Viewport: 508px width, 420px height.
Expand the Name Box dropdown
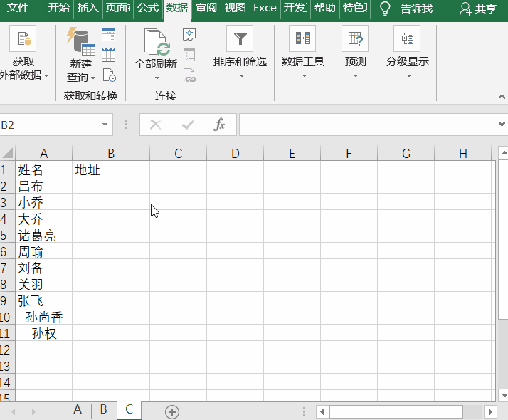point(105,125)
